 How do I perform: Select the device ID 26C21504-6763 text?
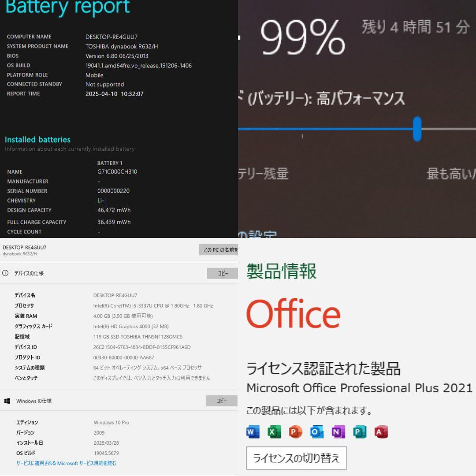point(142,347)
